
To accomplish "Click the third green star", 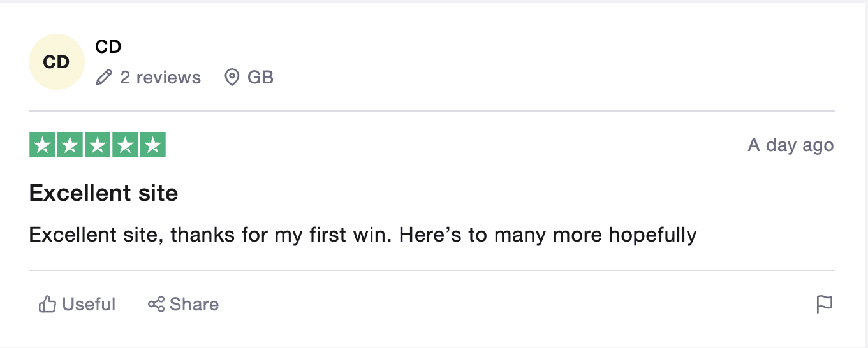I will point(98,145).
